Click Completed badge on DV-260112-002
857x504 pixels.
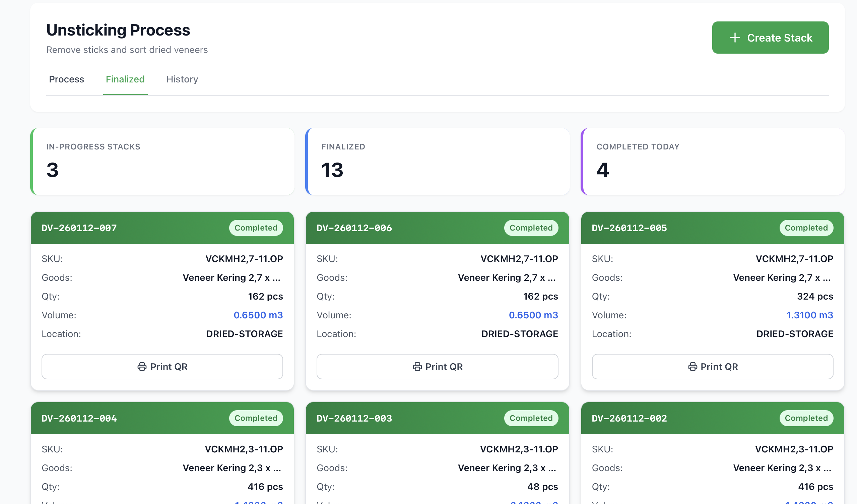[806, 418]
